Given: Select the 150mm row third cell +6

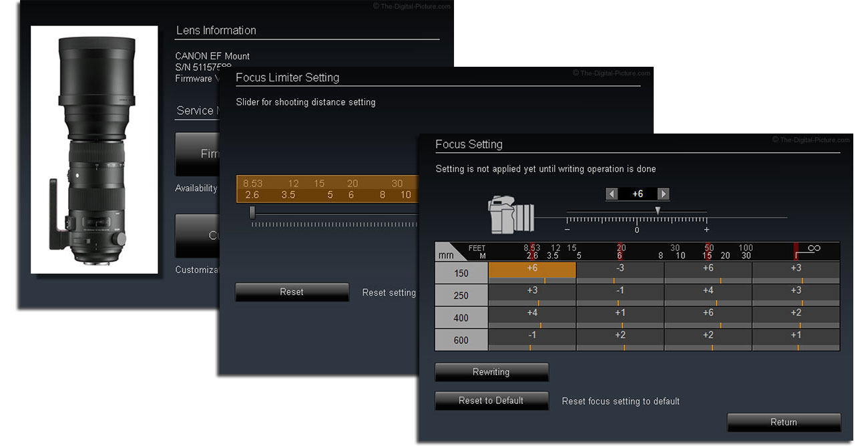Looking at the screenshot, I should click(x=708, y=272).
